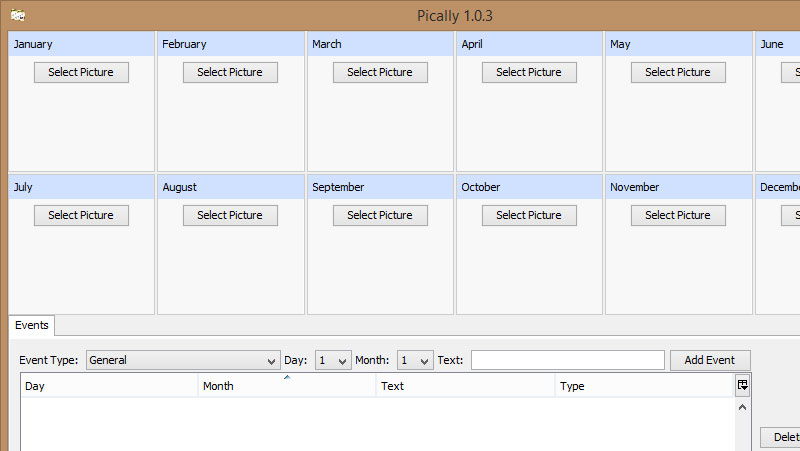
Task: Switch to the Events tab
Action: coord(32,325)
